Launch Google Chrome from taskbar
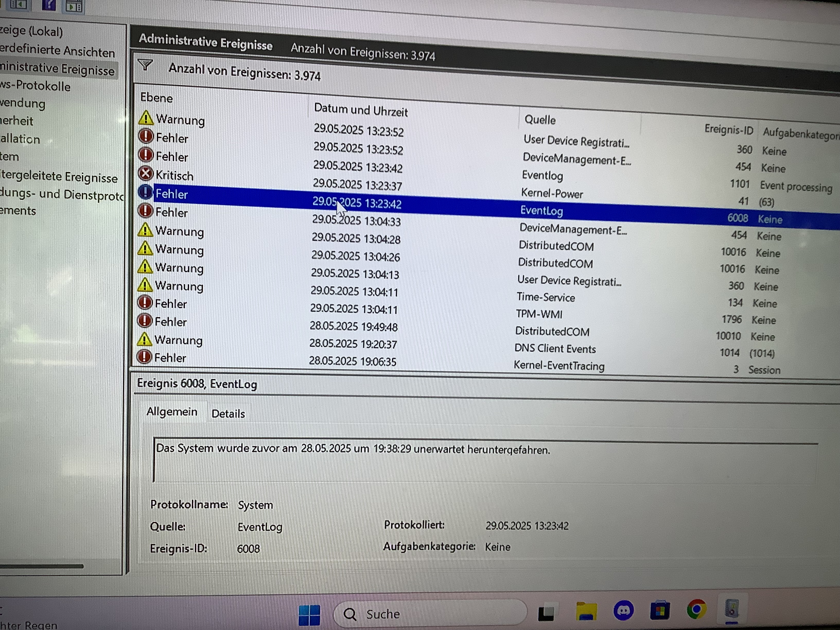Image resolution: width=840 pixels, height=630 pixels. [x=696, y=609]
